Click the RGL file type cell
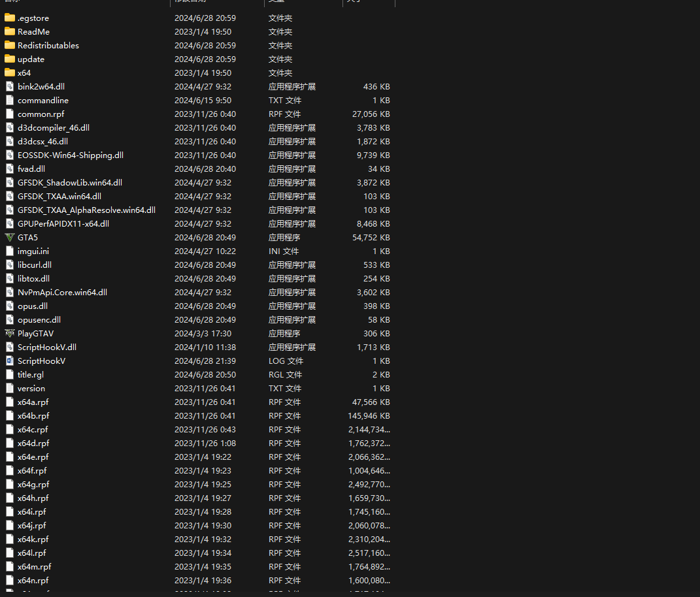This screenshot has height=597, width=700. click(x=285, y=375)
